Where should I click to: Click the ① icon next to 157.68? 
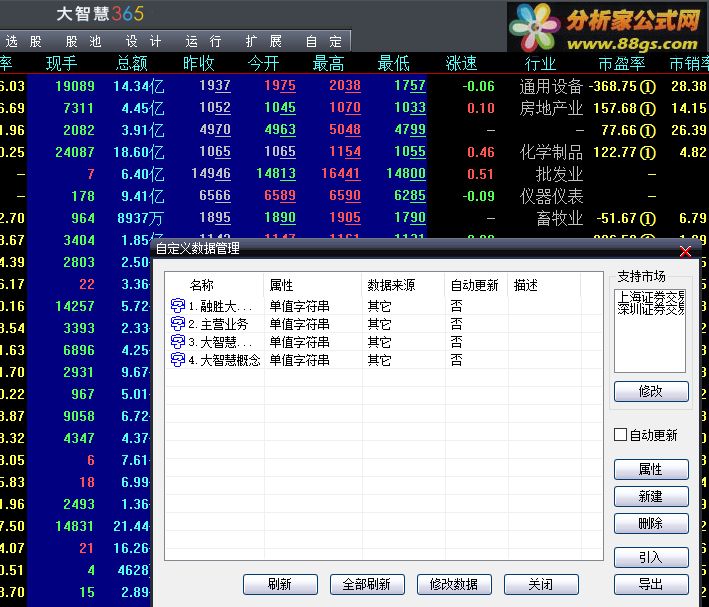[648, 109]
